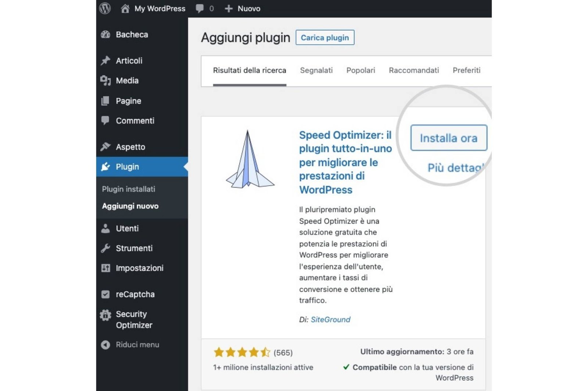This screenshot has width=588, height=391.
Task: Click the Bacheca dashboard icon
Action: click(105, 35)
